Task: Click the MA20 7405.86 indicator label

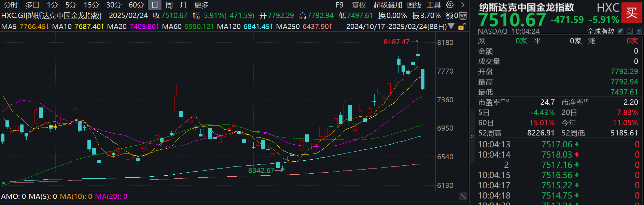Action: coord(133,26)
